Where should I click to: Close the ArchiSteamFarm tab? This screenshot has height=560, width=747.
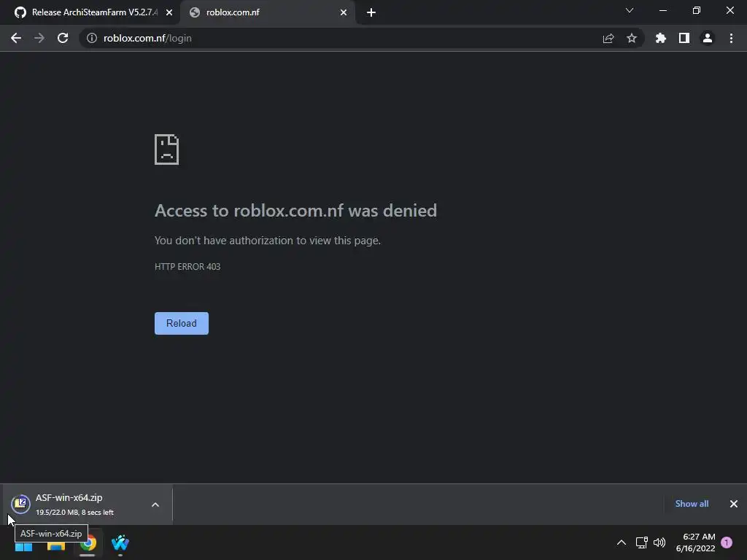[169, 12]
